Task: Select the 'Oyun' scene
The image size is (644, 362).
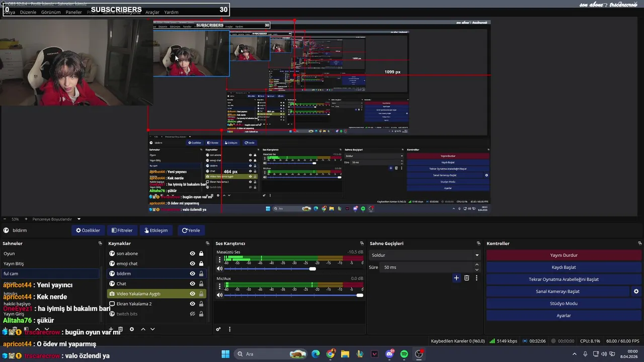Action: click(50, 253)
